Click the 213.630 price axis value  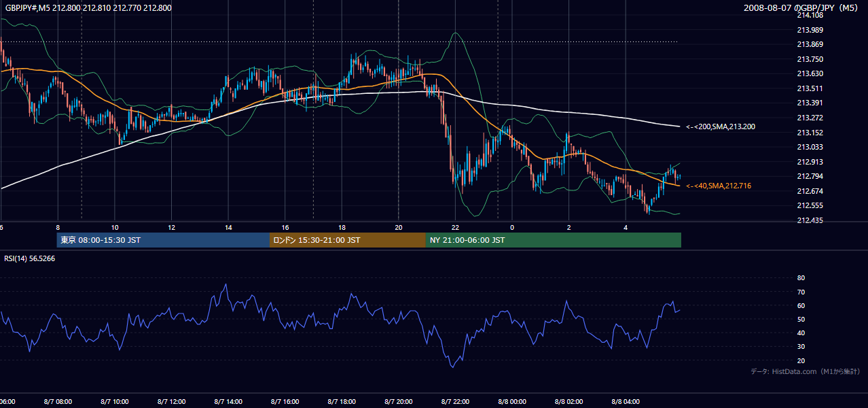pyautogui.click(x=809, y=73)
